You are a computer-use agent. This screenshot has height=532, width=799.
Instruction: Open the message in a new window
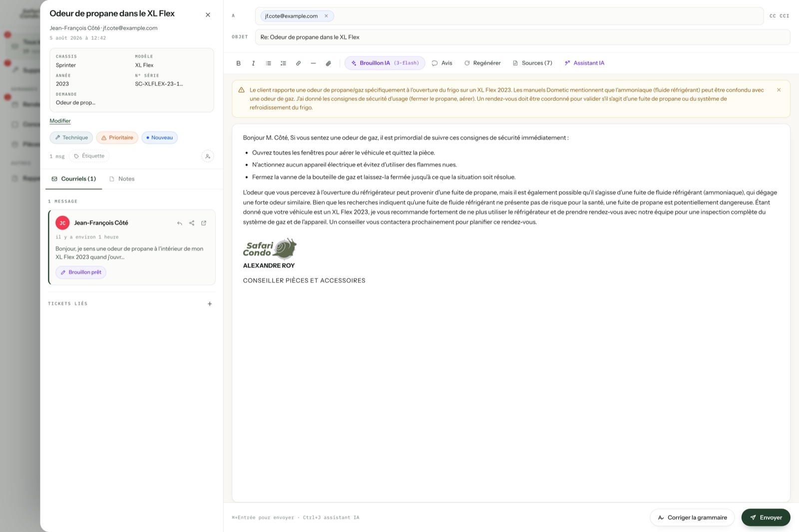pyautogui.click(x=204, y=223)
